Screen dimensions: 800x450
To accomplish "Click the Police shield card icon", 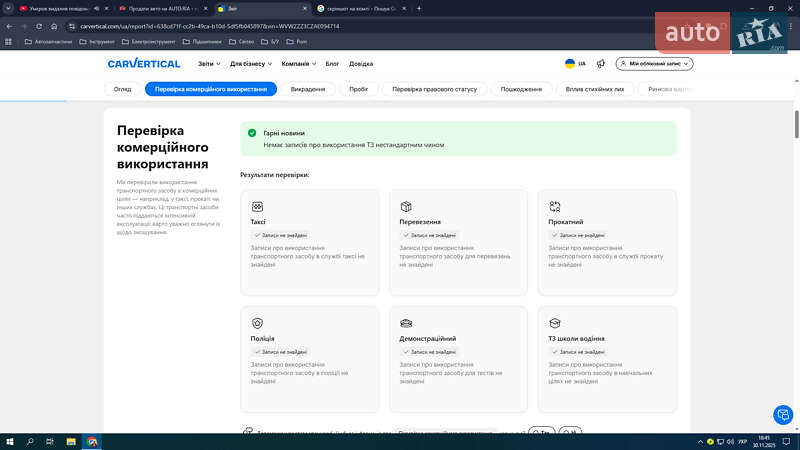I will click(x=257, y=323).
